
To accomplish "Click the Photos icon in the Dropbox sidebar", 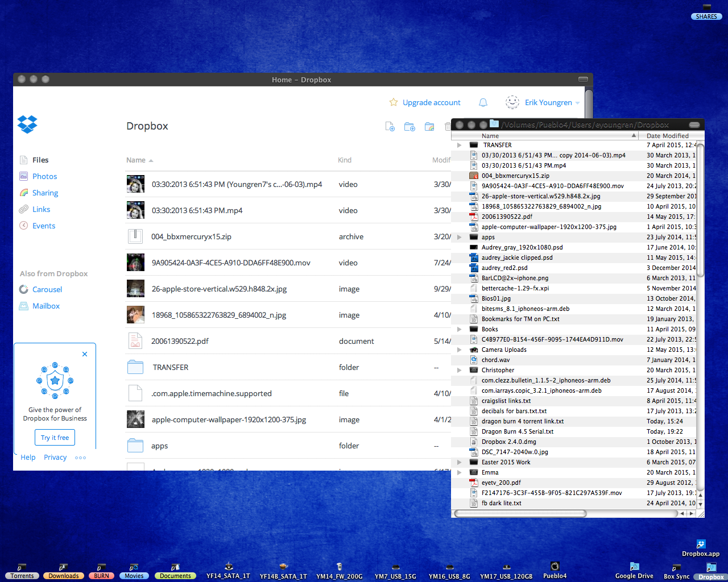I will (x=23, y=176).
